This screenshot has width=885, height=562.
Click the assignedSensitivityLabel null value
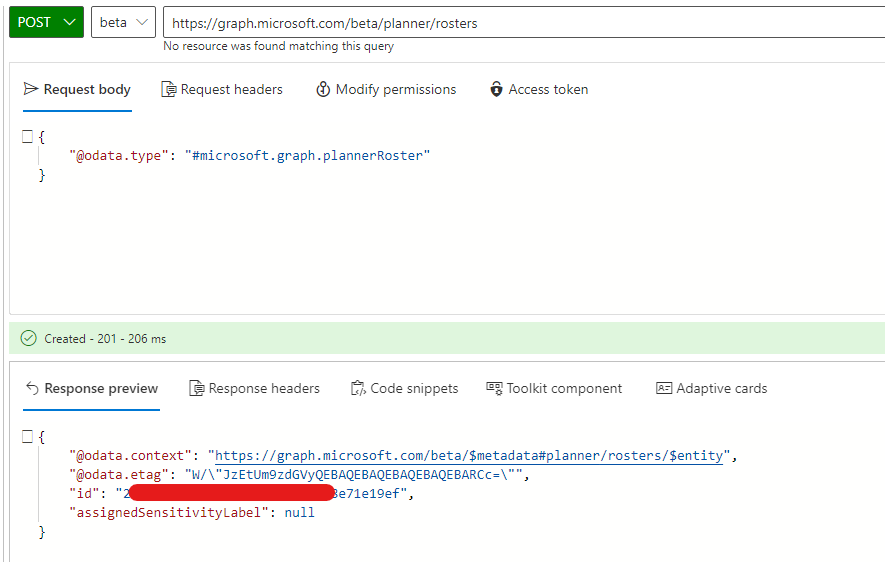pos(300,513)
